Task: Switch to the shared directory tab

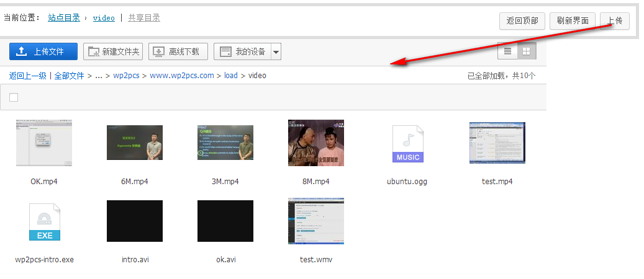Action: pos(144,18)
